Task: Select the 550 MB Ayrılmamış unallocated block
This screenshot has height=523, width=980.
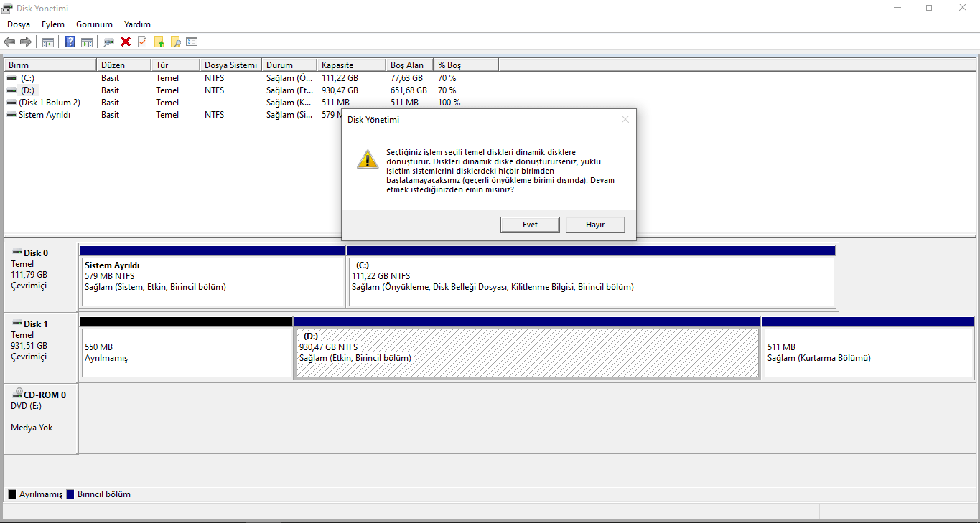Action: pyautogui.click(x=186, y=348)
